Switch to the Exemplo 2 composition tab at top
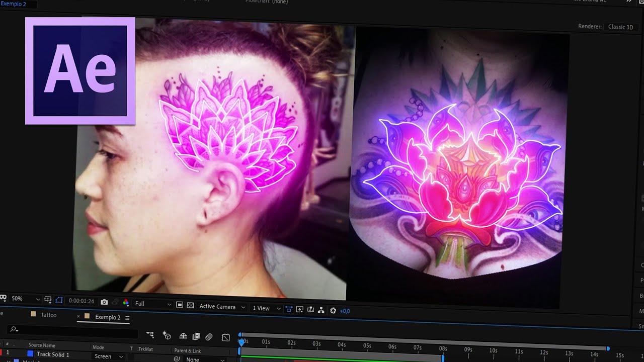This screenshot has height=362, width=644. click(13, 4)
